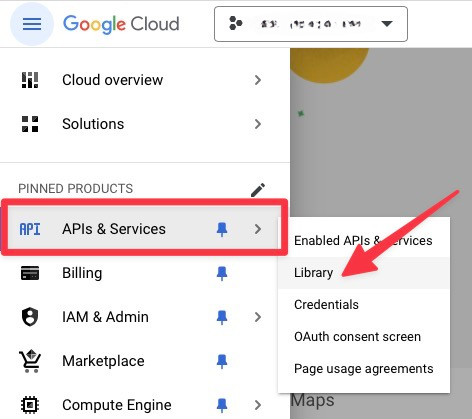Click the Google Cloud logo

click(x=121, y=24)
